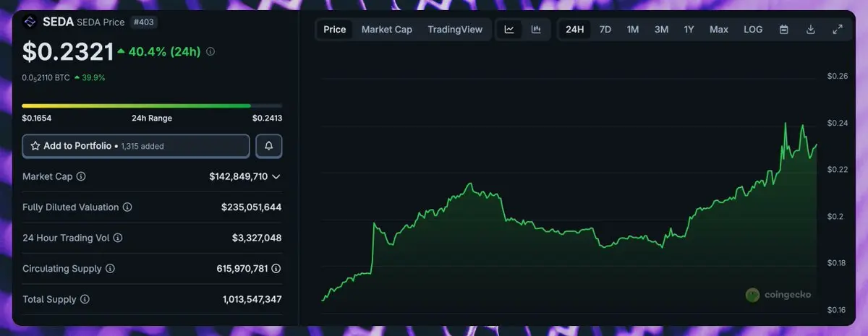The height and width of the screenshot is (336, 868).
Task: Select the Price tab
Action: [x=335, y=30]
